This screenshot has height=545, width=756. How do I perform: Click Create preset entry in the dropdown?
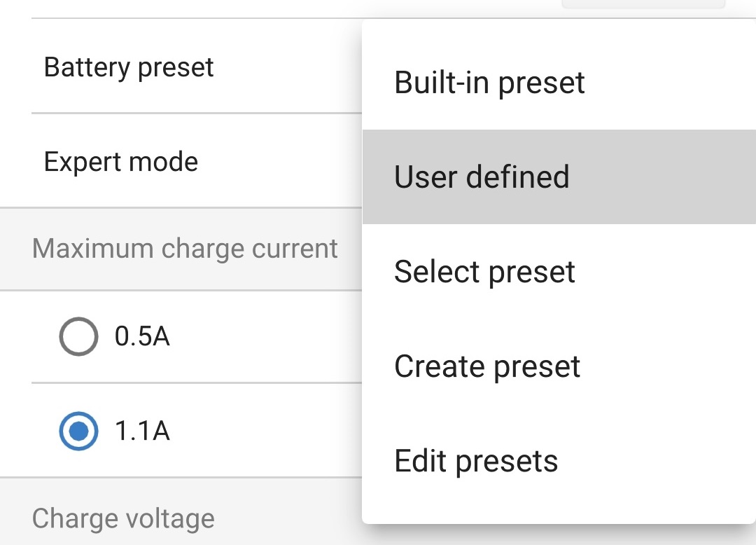tap(486, 366)
